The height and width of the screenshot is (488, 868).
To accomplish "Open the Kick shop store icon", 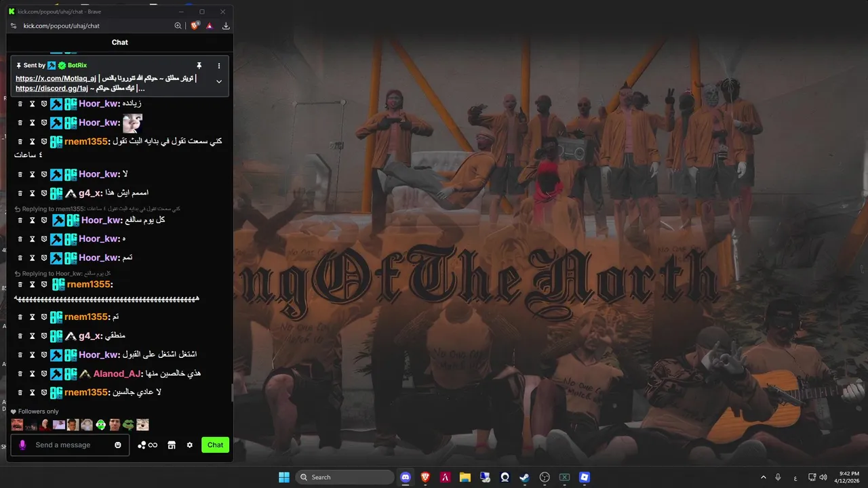I will click(172, 445).
